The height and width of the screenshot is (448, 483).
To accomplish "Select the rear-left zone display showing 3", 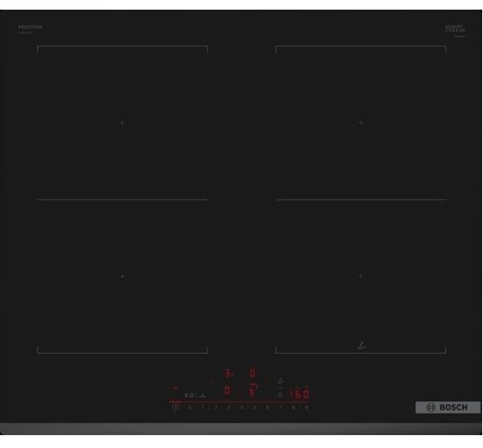I will pyautogui.click(x=228, y=374).
